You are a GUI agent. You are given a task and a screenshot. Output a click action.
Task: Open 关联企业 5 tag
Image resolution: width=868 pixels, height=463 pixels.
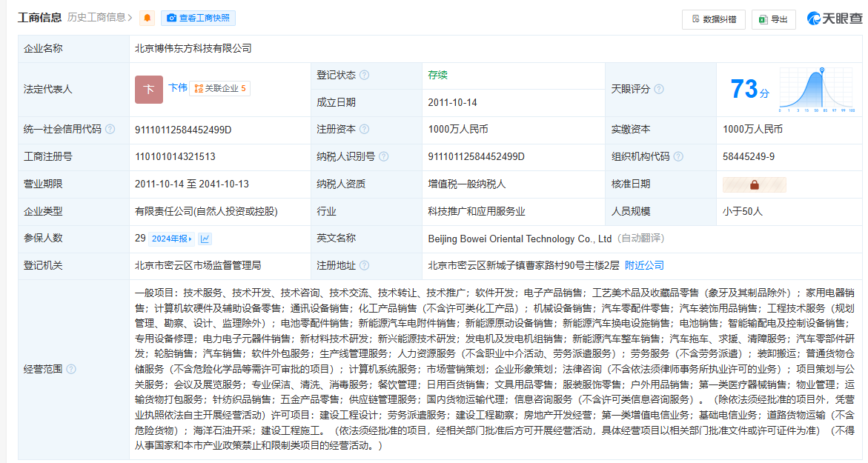[219, 88]
